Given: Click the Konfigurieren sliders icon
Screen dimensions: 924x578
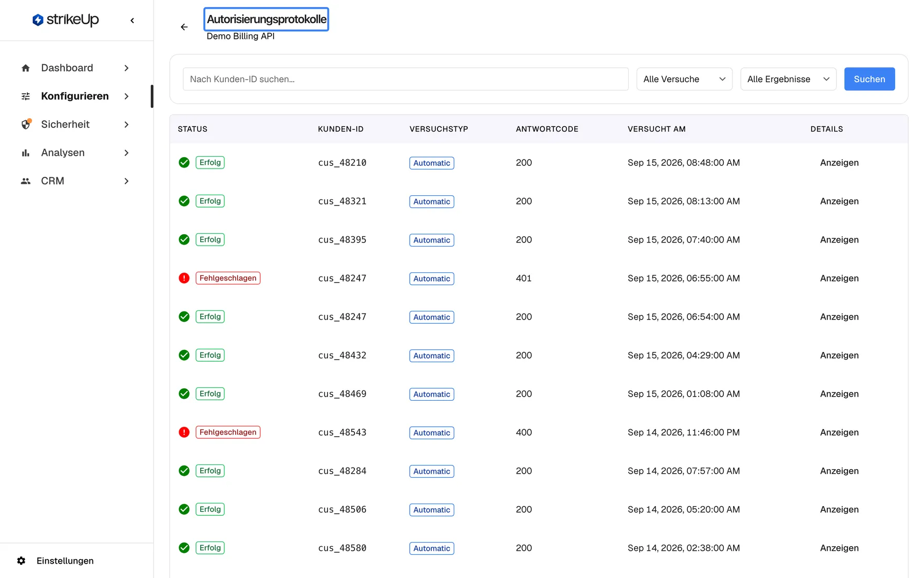Looking at the screenshot, I should click(x=26, y=96).
